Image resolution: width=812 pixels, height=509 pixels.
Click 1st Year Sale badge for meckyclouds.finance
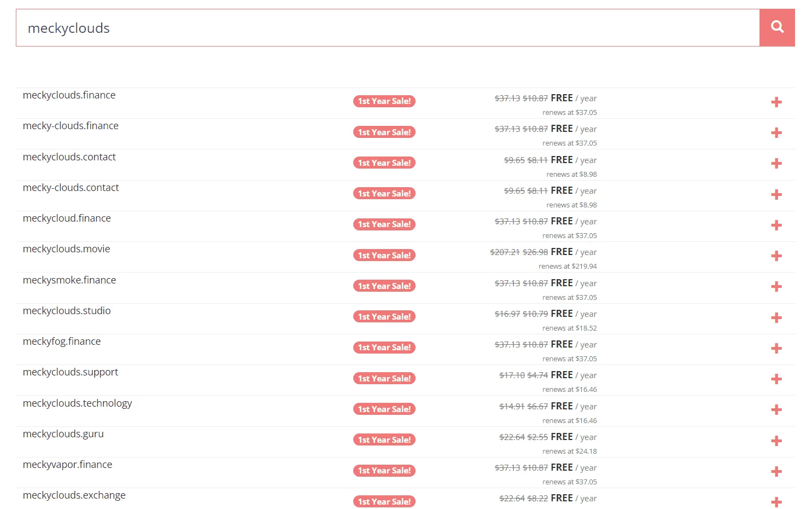[384, 101]
